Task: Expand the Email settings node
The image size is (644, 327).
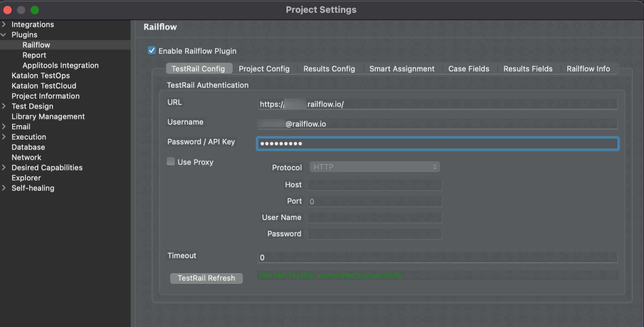Action: pos(4,126)
